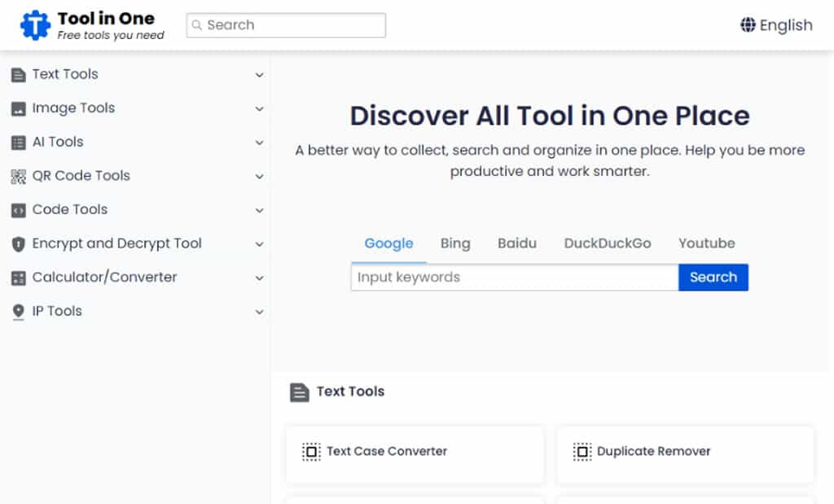Switch to the Youtube search tab
This screenshot has width=834, height=504.
coord(706,243)
